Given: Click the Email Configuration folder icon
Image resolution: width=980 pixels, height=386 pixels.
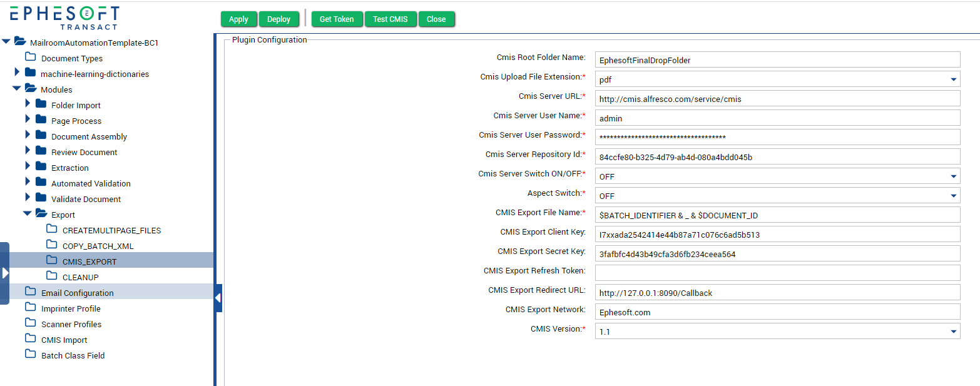Looking at the screenshot, I should click(30, 292).
